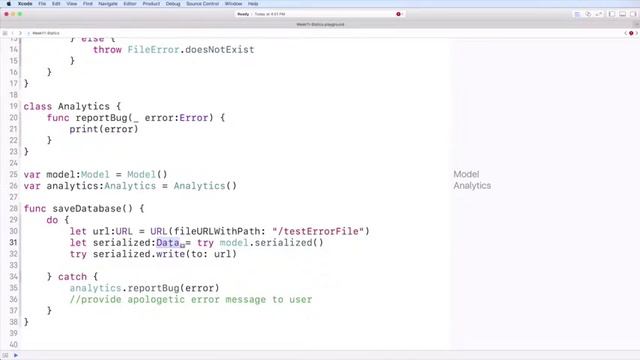Show the version editor
Viewport: 640px width, 360px height.
(x=599, y=14)
